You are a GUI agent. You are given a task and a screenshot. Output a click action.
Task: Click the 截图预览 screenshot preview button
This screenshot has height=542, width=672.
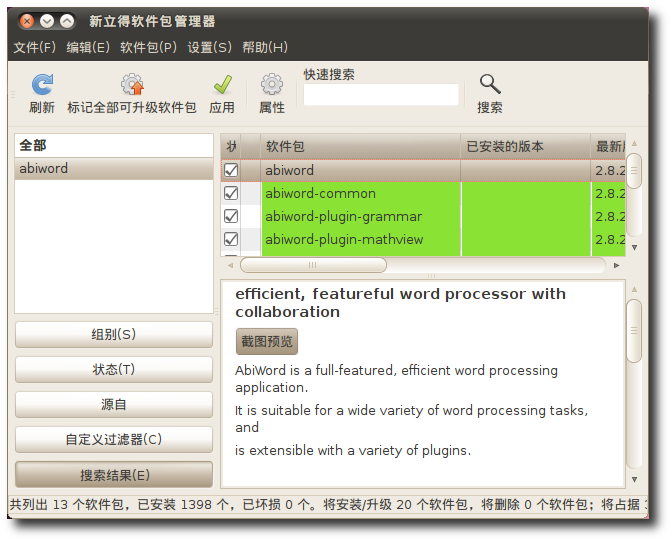[x=267, y=341]
